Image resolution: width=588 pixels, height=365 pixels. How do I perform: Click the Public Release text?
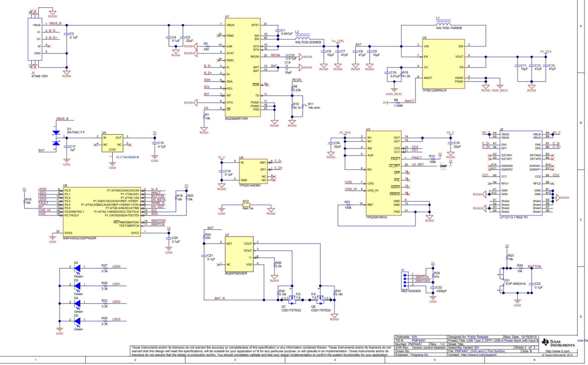[478, 337]
